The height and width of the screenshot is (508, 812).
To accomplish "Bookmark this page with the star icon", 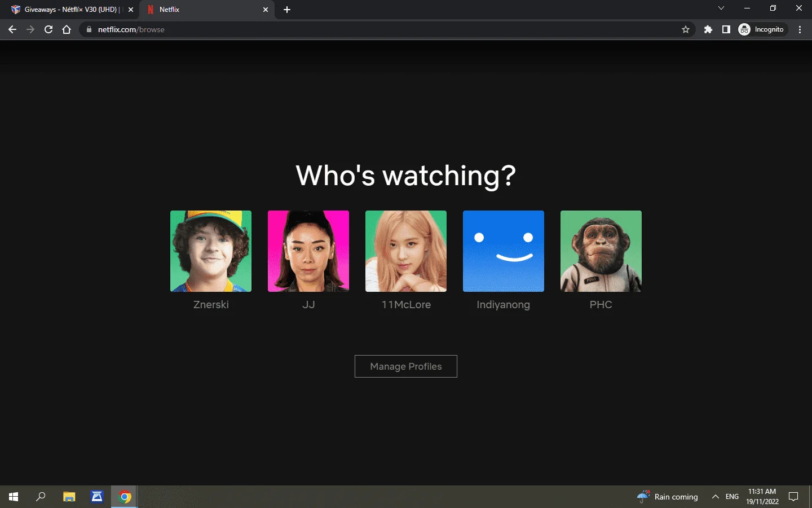I will (x=686, y=29).
